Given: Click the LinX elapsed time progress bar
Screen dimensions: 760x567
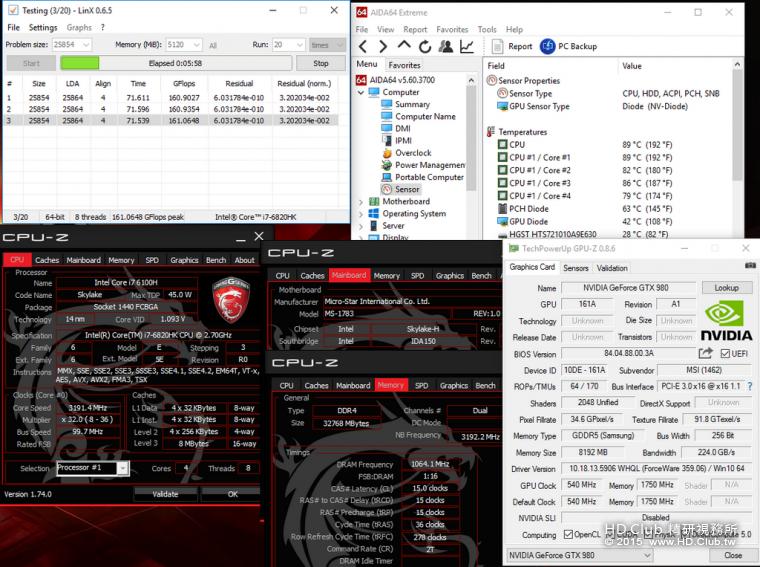Looking at the screenshot, I should tap(174, 63).
